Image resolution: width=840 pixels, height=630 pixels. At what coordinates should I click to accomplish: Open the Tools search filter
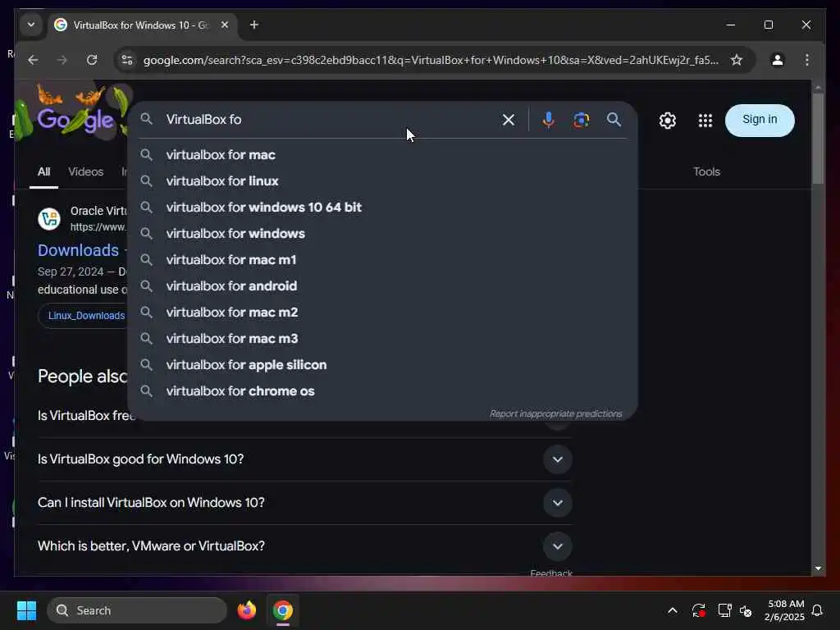[x=706, y=172]
